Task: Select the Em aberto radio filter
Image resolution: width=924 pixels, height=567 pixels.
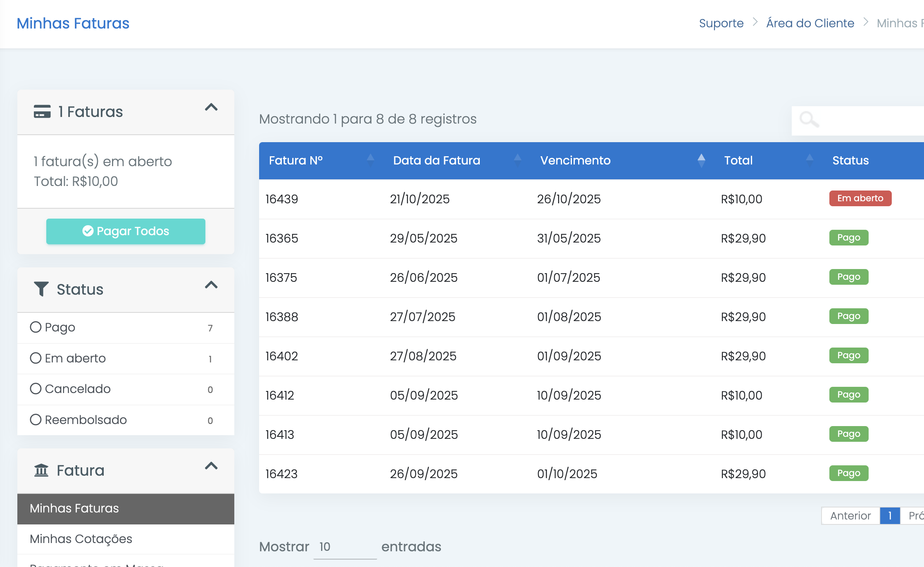Action: click(x=36, y=358)
